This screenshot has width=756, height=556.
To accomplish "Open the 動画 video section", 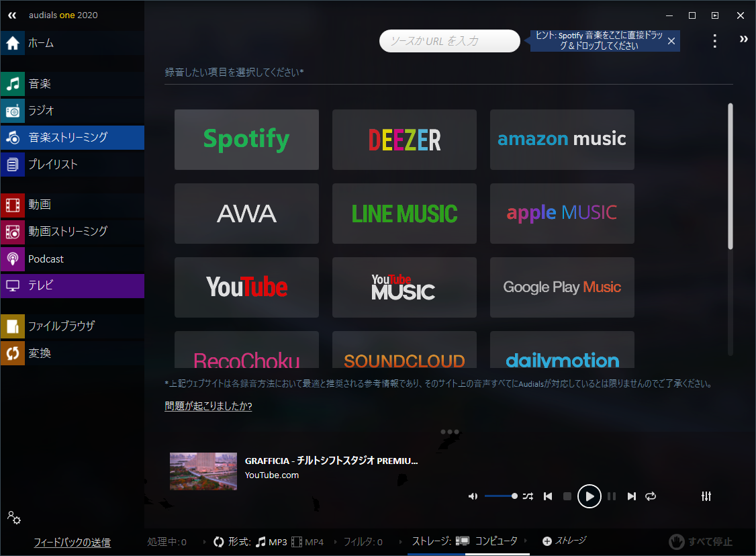I will (73, 205).
